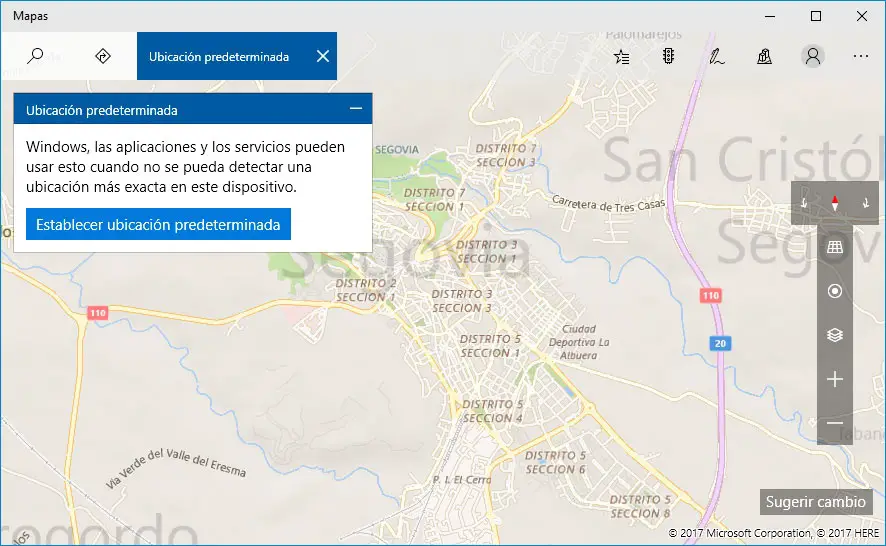The width and height of the screenshot is (886, 546).
Task: Rotate map counterclockwise arrow
Action: coord(805,203)
